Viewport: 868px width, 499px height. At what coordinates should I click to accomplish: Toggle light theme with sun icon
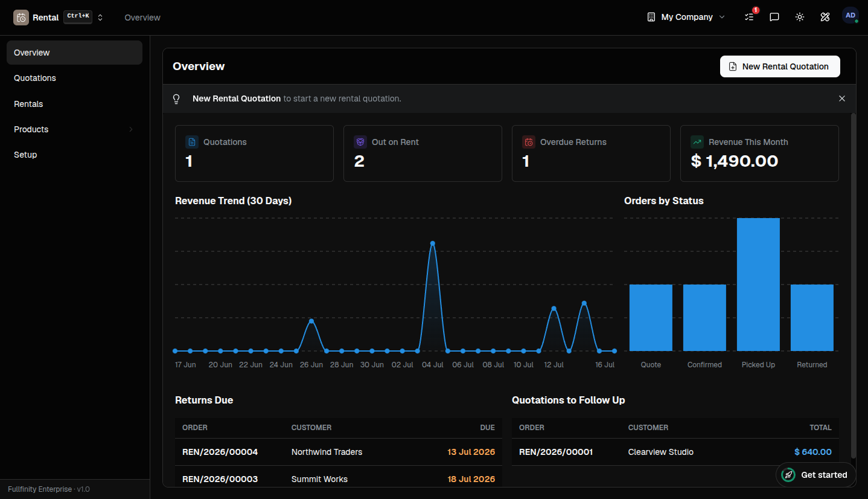(800, 17)
